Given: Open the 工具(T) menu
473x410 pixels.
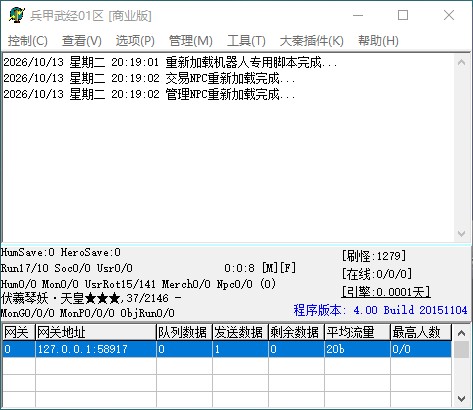Looking at the screenshot, I should [246, 41].
